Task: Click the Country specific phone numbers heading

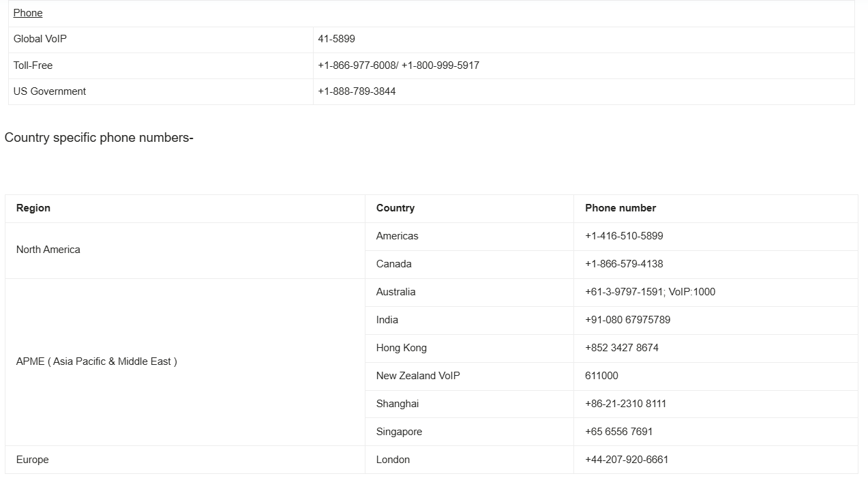Action: pyautogui.click(x=99, y=138)
